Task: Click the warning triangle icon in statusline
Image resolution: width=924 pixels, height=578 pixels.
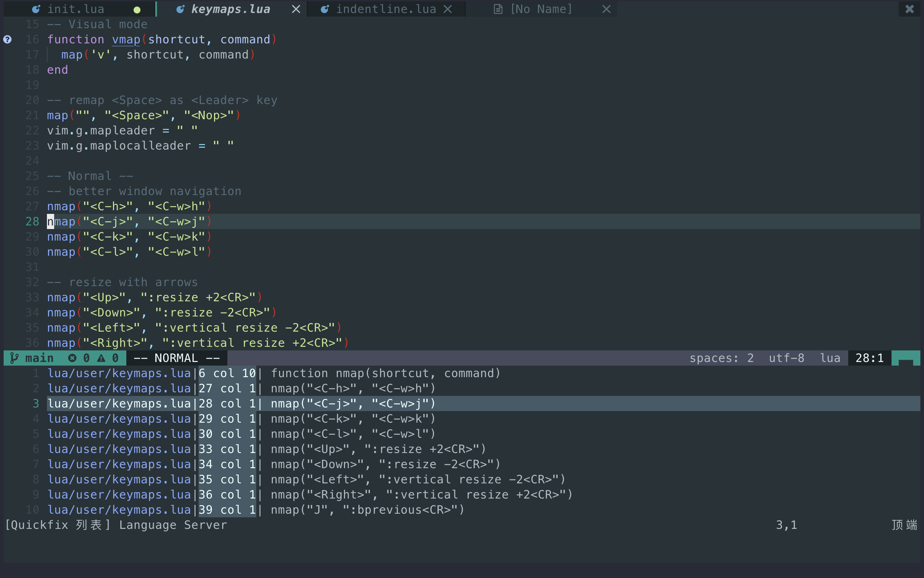Action: tap(101, 358)
